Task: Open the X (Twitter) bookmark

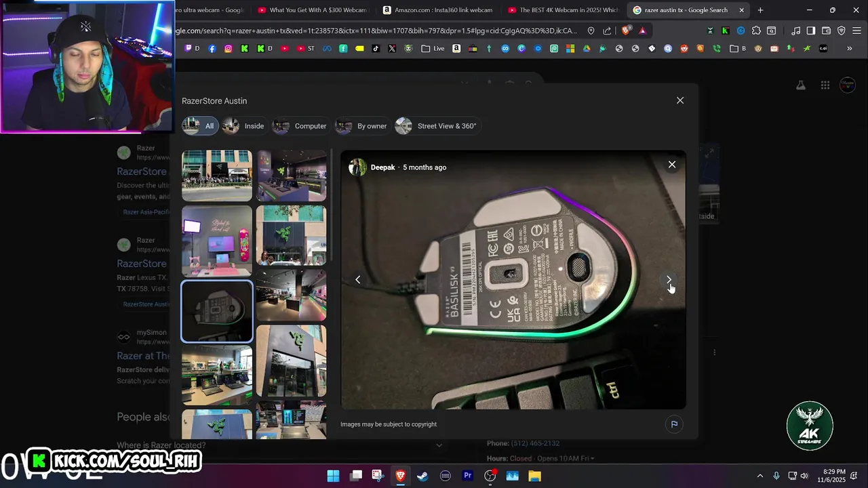Action: pyautogui.click(x=392, y=49)
